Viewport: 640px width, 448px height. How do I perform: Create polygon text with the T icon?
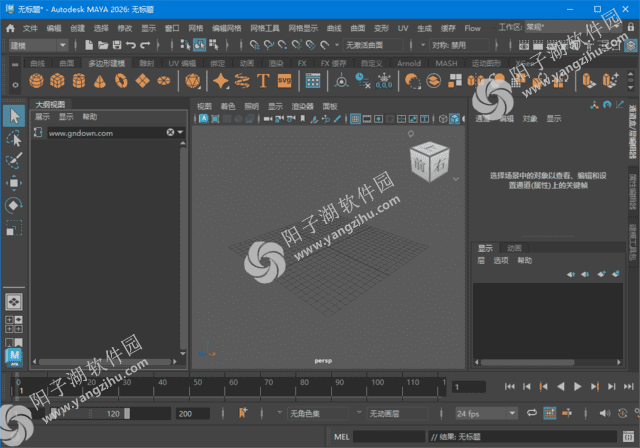(263, 80)
